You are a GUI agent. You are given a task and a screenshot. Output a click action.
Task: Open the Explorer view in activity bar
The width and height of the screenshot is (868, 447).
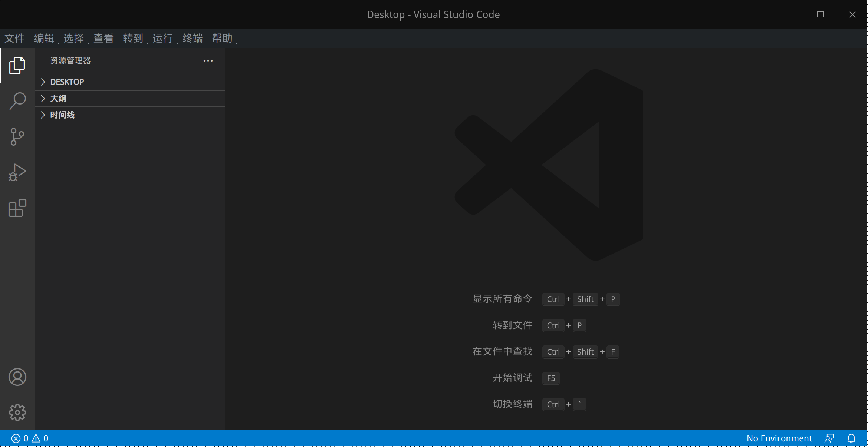point(17,66)
